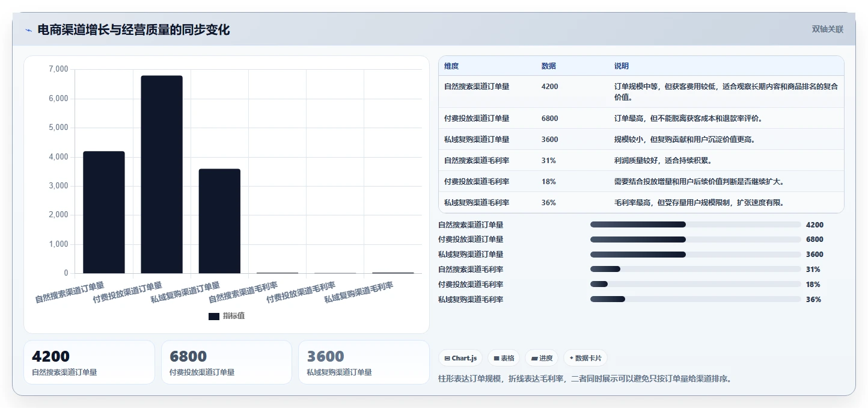
Task: Select the 数据卡片 tag pill
Action: point(585,358)
